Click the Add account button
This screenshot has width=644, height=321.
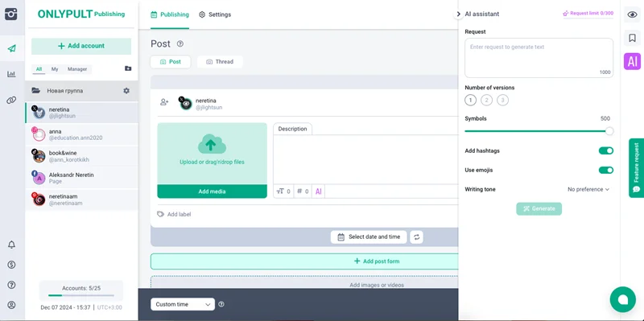point(81,46)
